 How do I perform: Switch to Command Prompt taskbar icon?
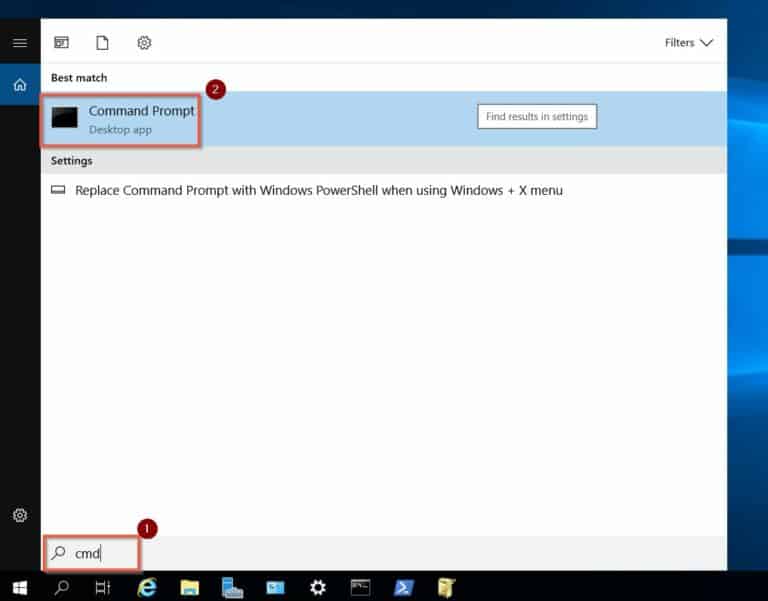pos(360,587)
